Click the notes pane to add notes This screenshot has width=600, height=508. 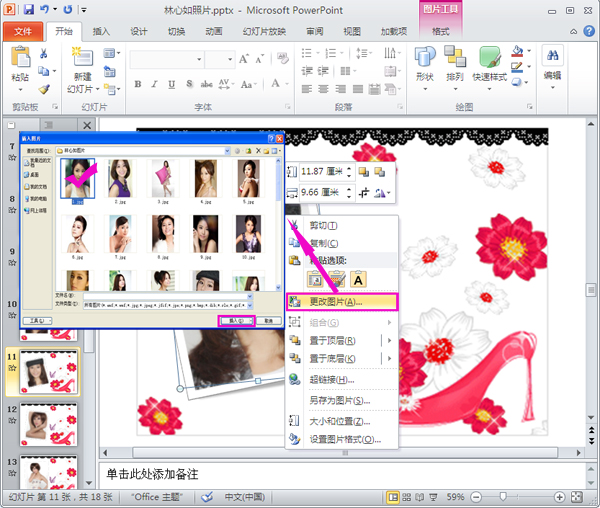[342, 474]
